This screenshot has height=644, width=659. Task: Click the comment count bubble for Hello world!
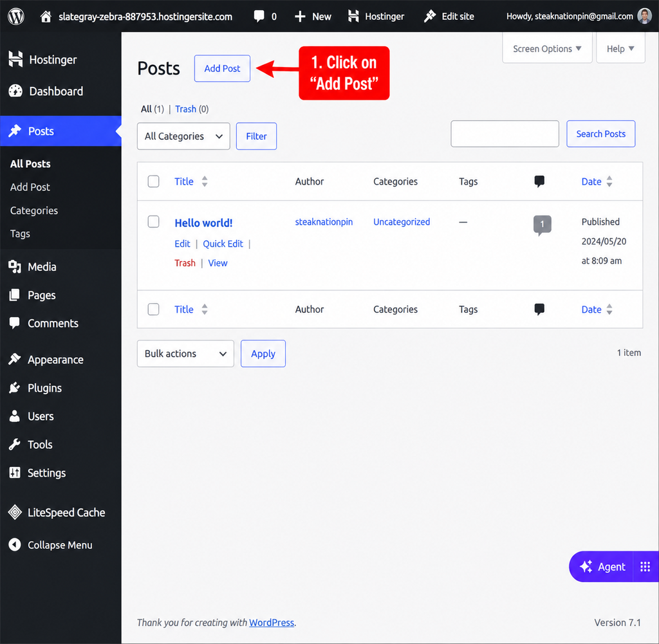pyautogui.click(x=542, y=225)
